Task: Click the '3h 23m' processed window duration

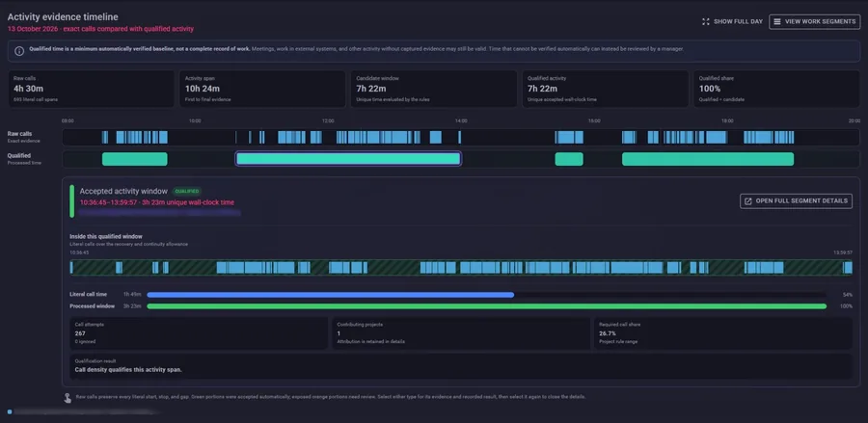Action: tap(132, 306)
